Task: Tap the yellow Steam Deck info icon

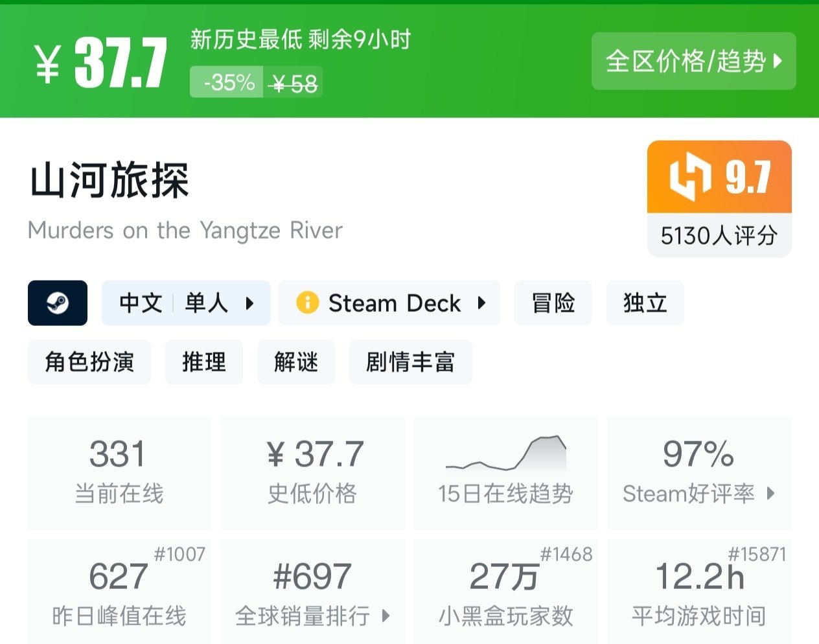Action: point(307,303)
